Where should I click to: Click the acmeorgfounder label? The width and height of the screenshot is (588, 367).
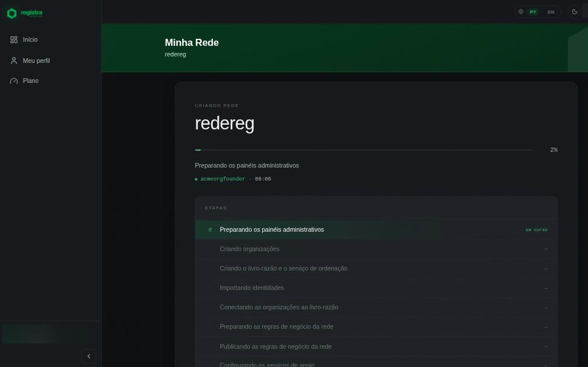[x=223, y=179]
